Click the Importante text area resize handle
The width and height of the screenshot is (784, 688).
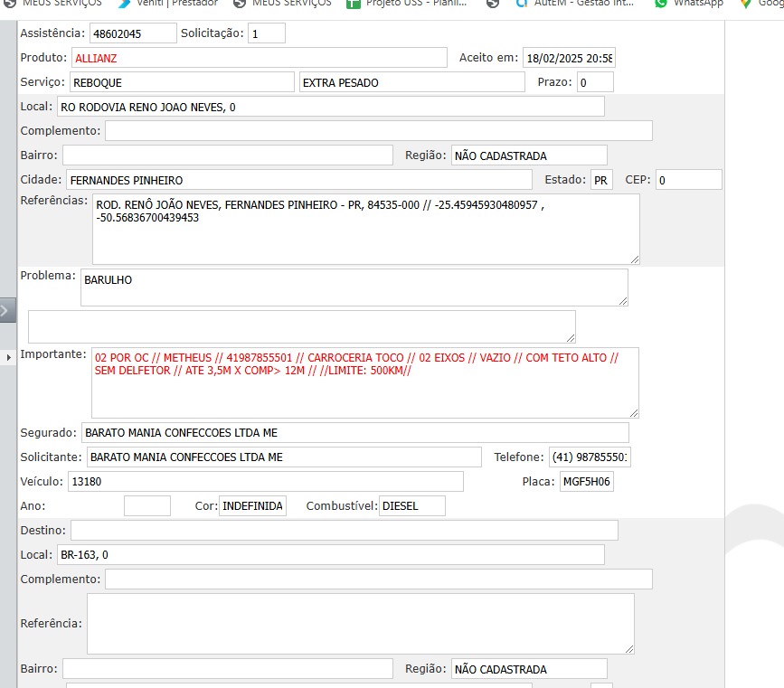(x=634, y=413)
